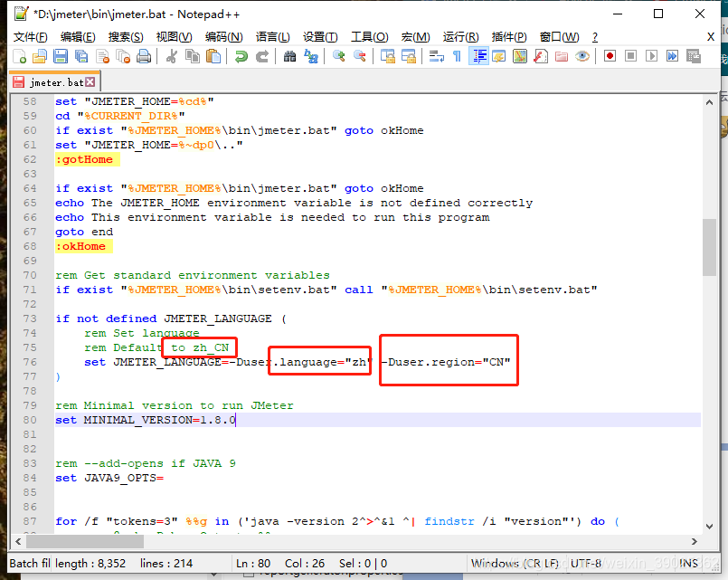Create a new file with the New icon
The image size is (728, 580).
click(19, 57)
